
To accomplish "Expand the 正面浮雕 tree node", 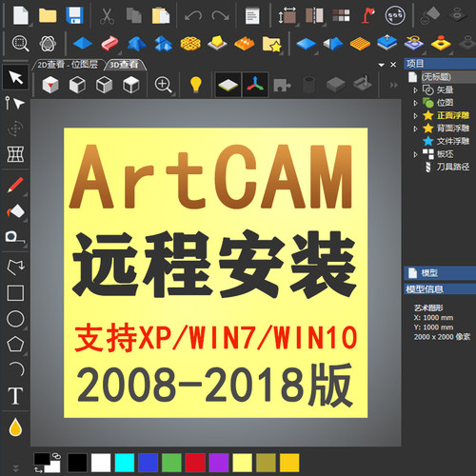I will [x=415, y=116].
